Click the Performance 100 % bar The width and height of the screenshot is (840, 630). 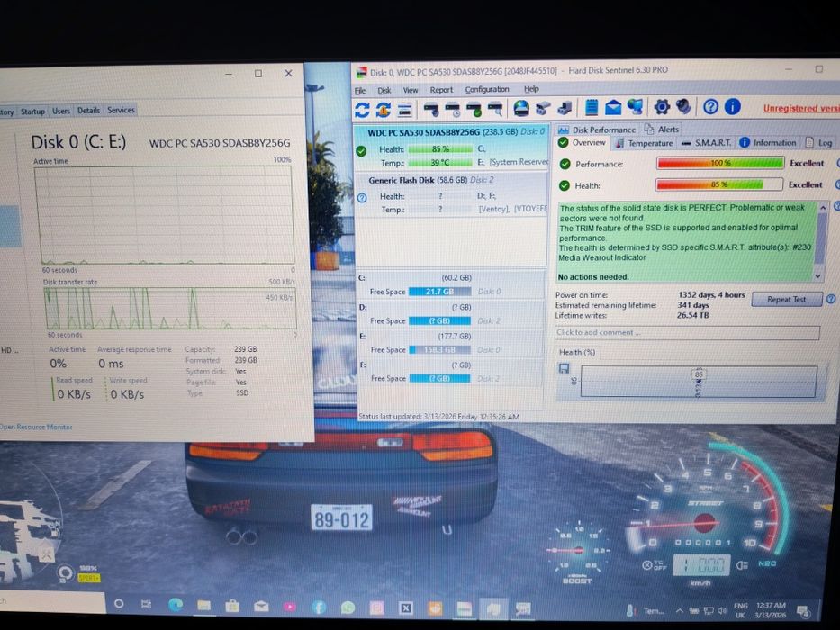point(720,163)
